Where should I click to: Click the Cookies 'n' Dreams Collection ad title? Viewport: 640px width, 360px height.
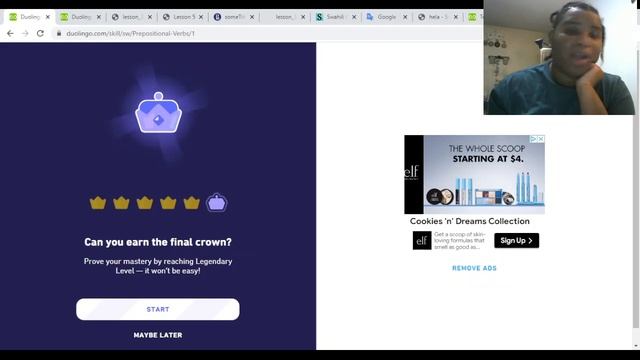coord(469,221)
